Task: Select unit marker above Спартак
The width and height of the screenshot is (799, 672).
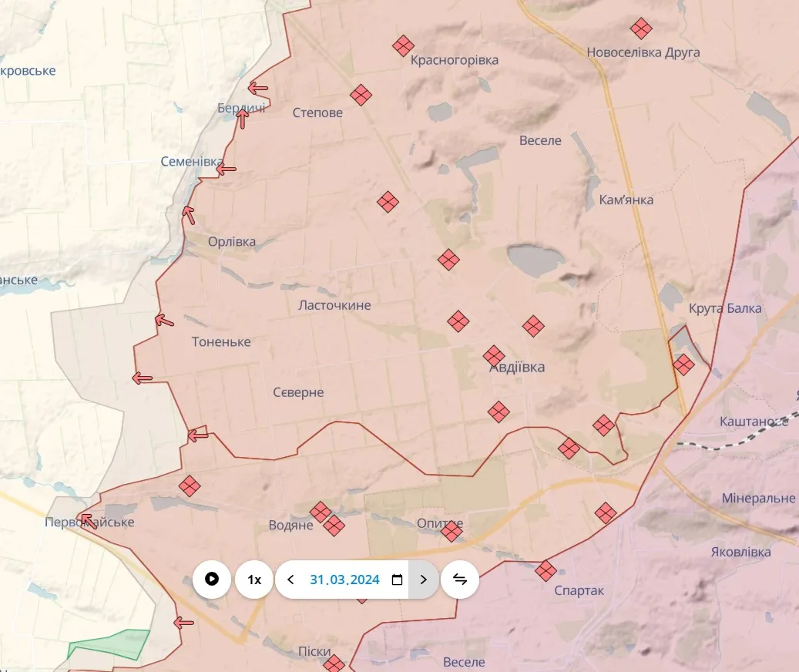Action: pos(546,571)
